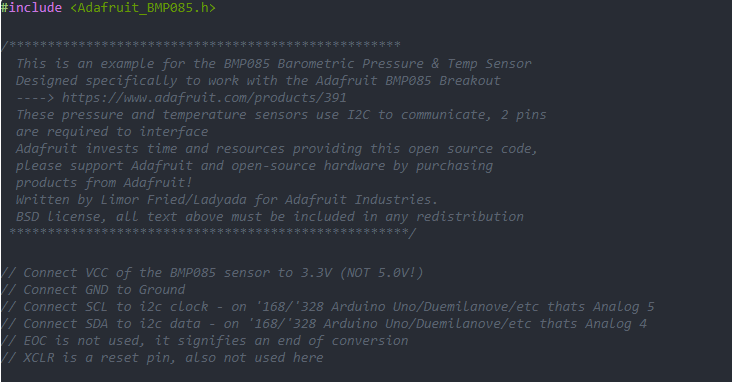Click 'I2C' in the sensors line
This screenshot has height=382, width=732.
[358, 115]
